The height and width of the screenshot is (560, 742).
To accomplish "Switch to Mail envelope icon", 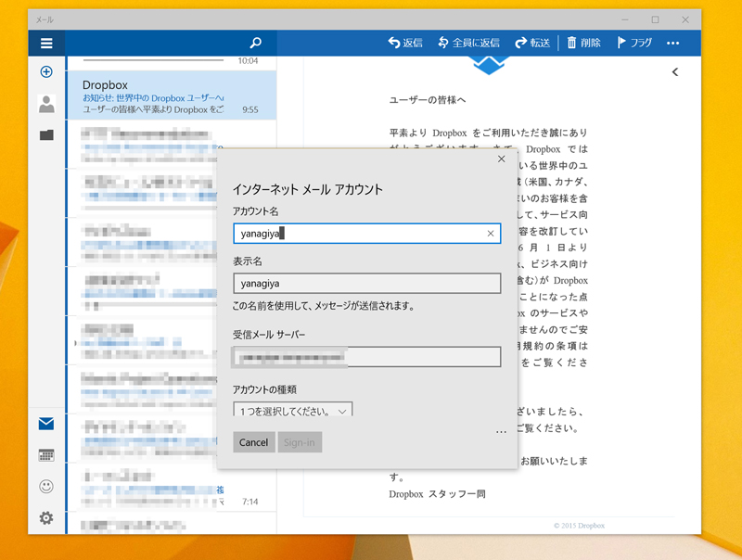I will [46, 424].
